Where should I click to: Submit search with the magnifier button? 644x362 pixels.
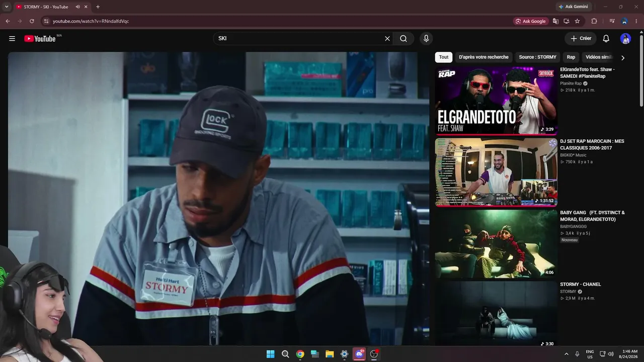tap(404, 39)
